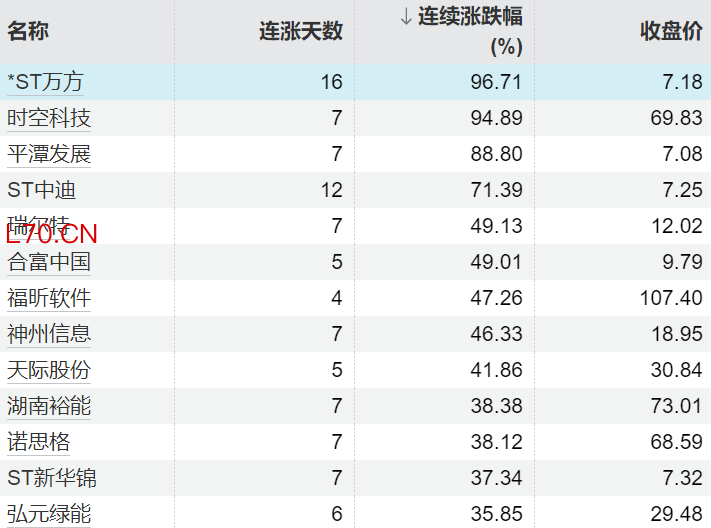Open 诺思格 stock link
The height and width of the screenshot is (528, 711).
(x=39, y=442)
